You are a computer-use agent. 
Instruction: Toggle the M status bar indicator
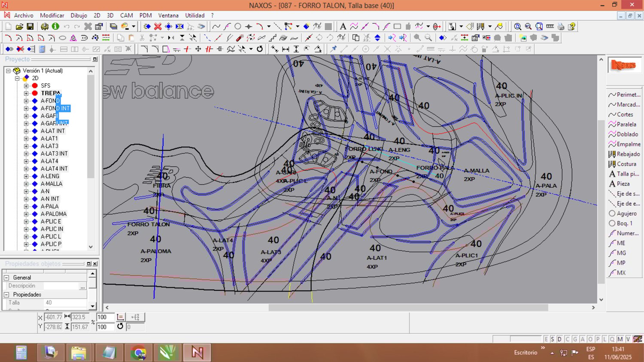(x=620, y=339)
